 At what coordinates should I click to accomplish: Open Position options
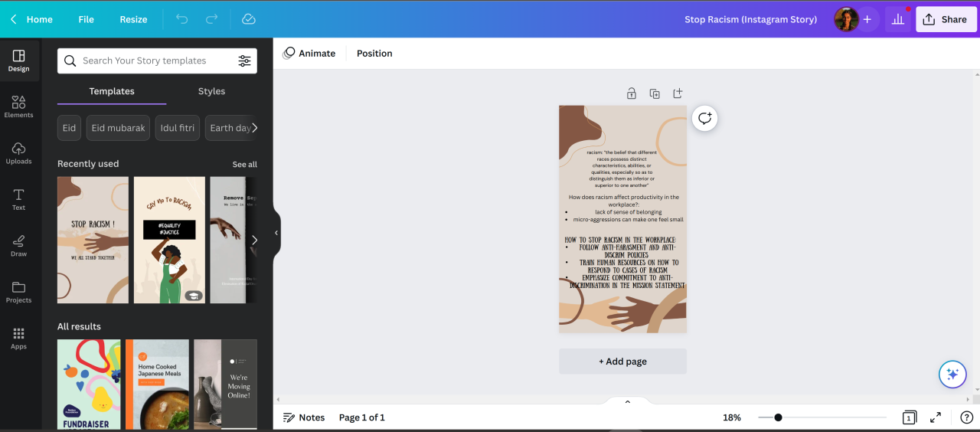[x=374, y=53]
